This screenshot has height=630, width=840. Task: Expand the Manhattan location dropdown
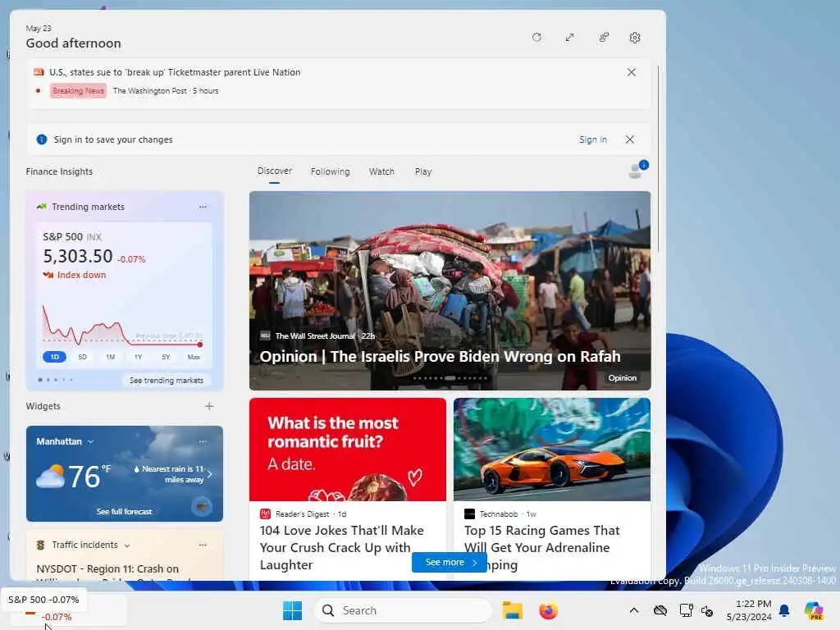[90, 441]
